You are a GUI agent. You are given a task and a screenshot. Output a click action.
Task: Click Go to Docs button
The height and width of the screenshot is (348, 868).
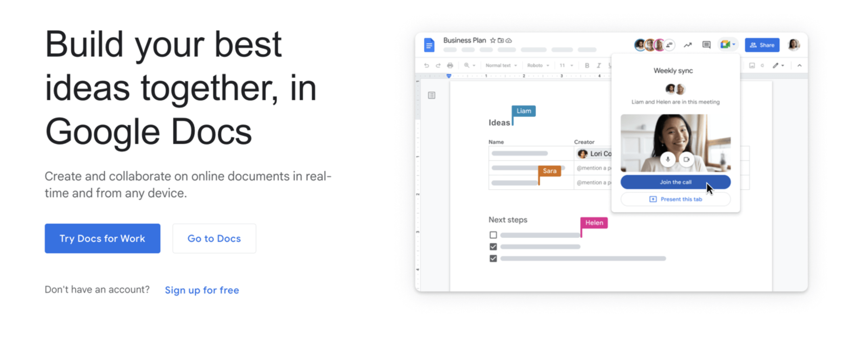[214, 239]
